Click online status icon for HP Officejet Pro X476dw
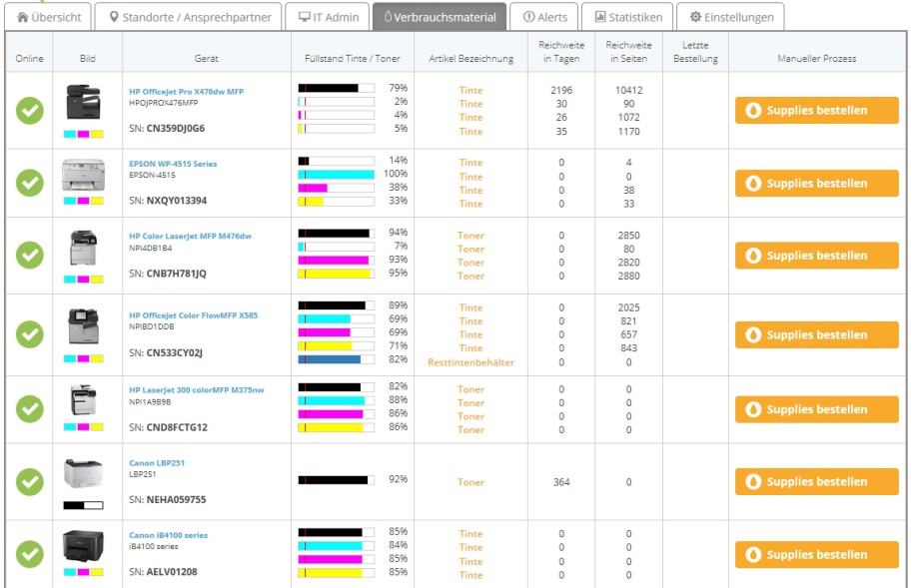The height and width of the screenshot is (588, 914). pyautogui.click(x=30, y=110)
